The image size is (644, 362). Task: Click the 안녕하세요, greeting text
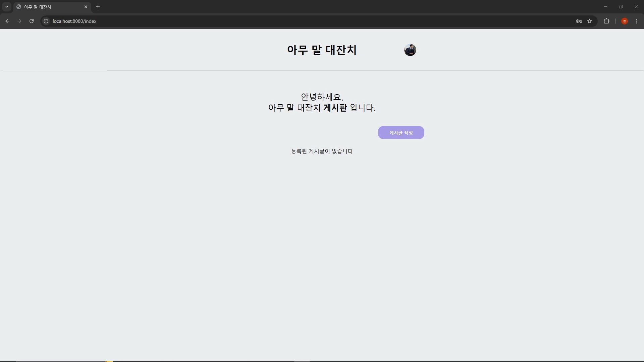click(322, 97)
